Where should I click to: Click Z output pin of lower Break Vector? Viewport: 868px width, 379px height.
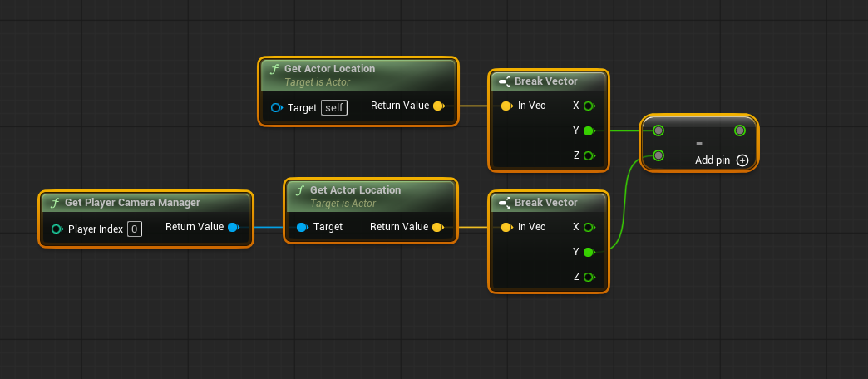coord(589,277)
